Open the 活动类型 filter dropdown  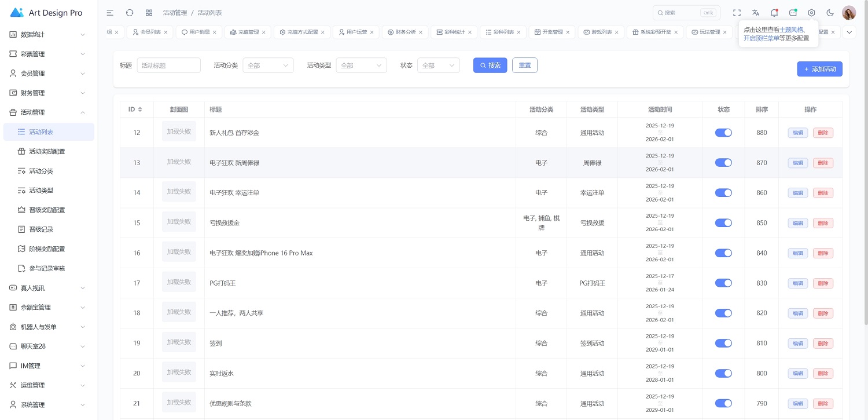coord(361,65)
